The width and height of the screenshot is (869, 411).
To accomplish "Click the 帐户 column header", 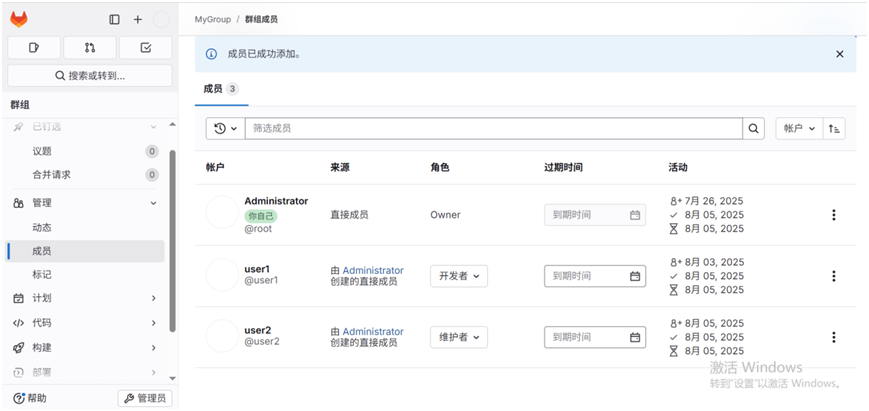I will [215, 167].
